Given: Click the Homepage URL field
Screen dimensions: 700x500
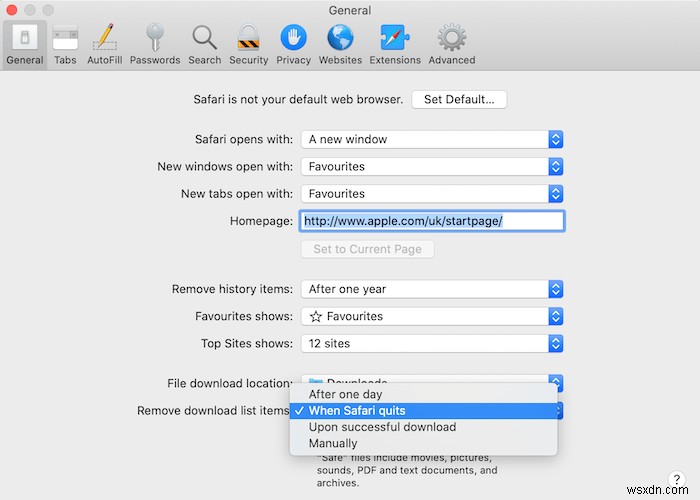Looking at the screenshot, I should [432, 221].
